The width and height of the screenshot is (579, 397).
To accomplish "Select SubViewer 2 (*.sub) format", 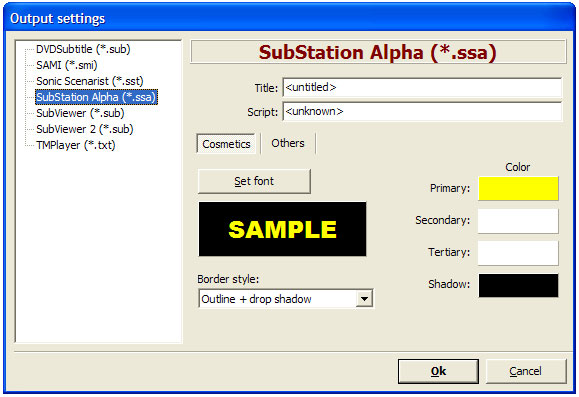I will pos(85,129).
